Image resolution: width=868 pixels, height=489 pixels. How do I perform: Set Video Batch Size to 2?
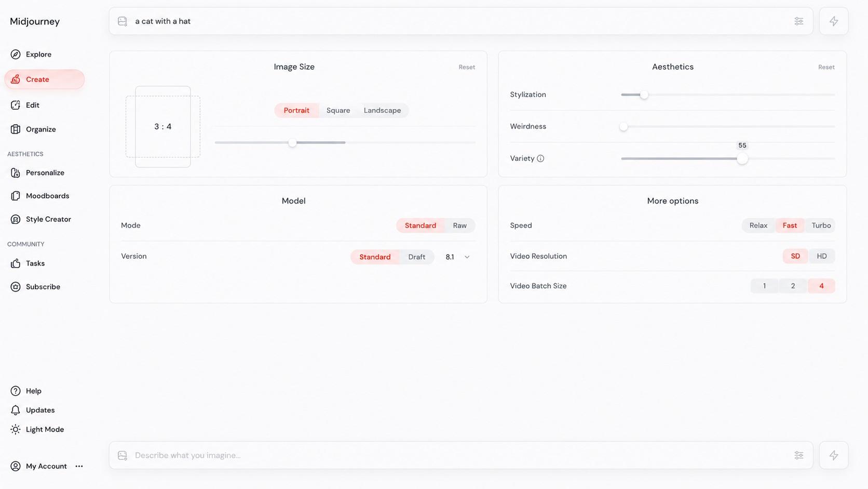click(x=793, y=286)
